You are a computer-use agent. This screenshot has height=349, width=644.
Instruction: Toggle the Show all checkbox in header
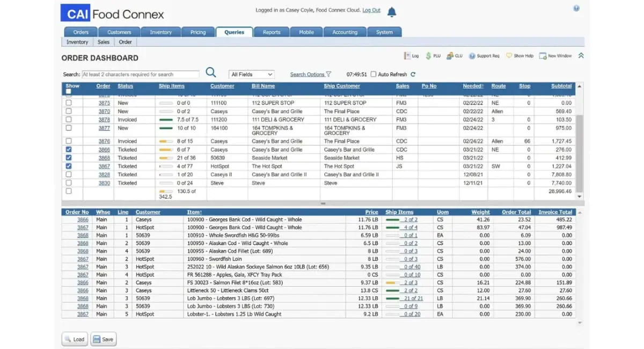(68, 92)
